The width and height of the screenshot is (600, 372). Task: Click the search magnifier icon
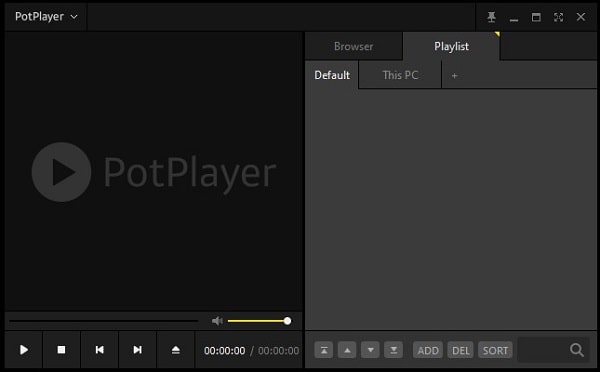tap(577, 350)
